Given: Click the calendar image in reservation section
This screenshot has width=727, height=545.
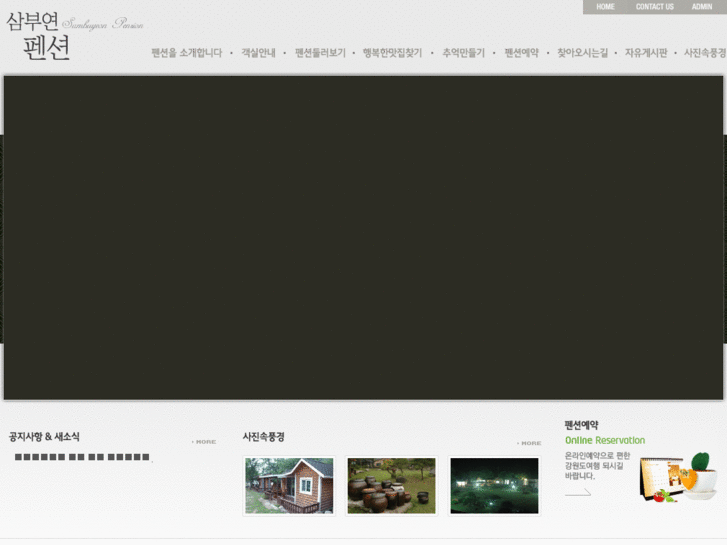Looking at the screenshot, I should tap(661, 478).
